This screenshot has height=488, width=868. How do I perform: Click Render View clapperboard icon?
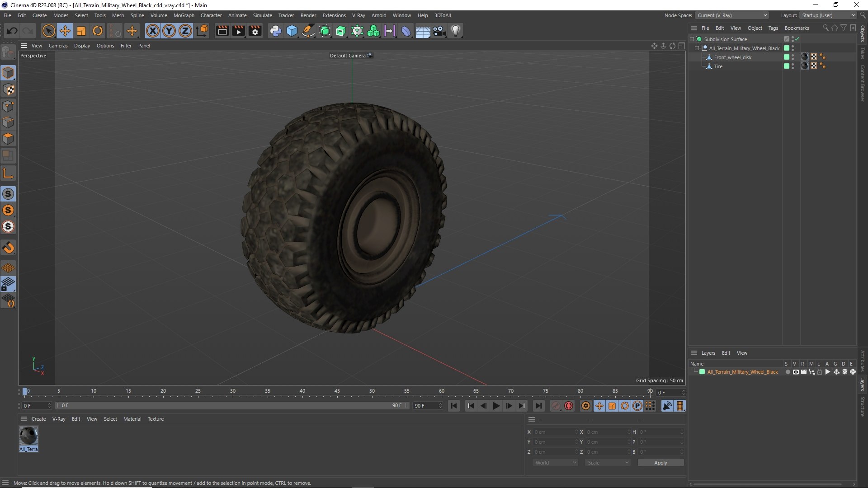222,31
